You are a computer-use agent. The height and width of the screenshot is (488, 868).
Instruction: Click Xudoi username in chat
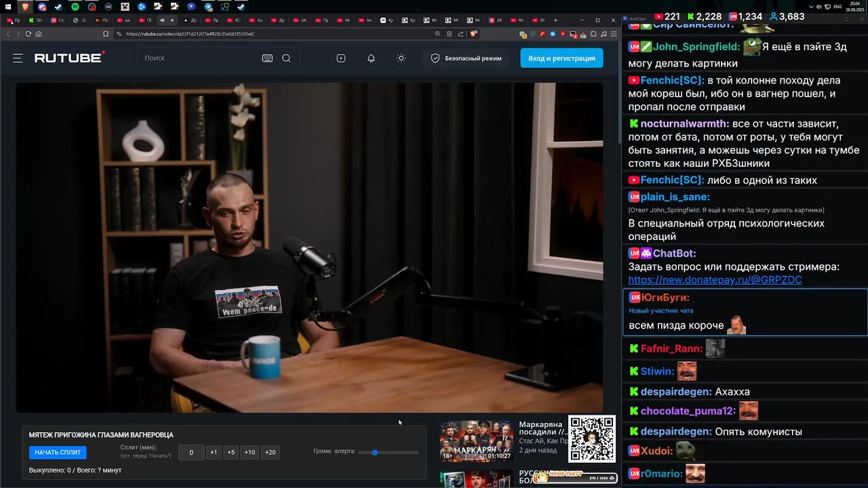pyautogui.click(x=656, y=451)
